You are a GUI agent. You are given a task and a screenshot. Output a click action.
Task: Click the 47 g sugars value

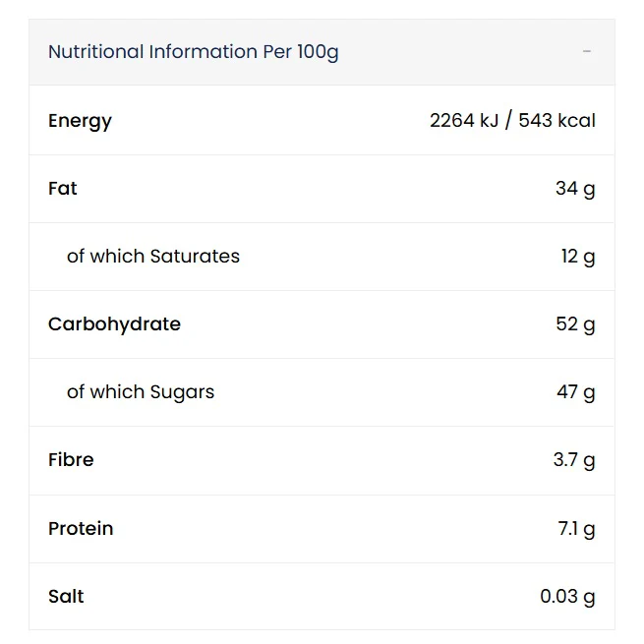575,392
